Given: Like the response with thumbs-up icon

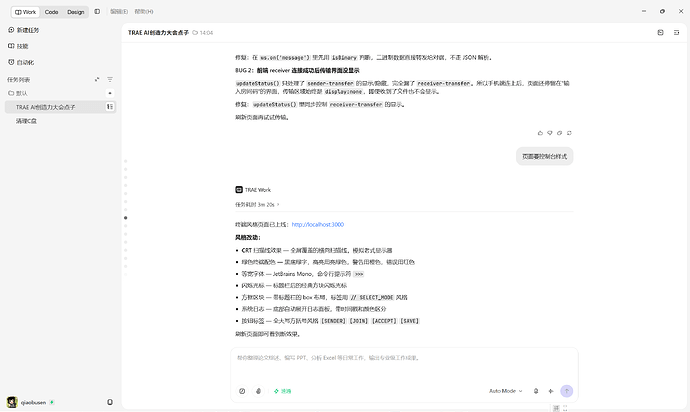Looking at the screenshot, I should click(540, 133).
